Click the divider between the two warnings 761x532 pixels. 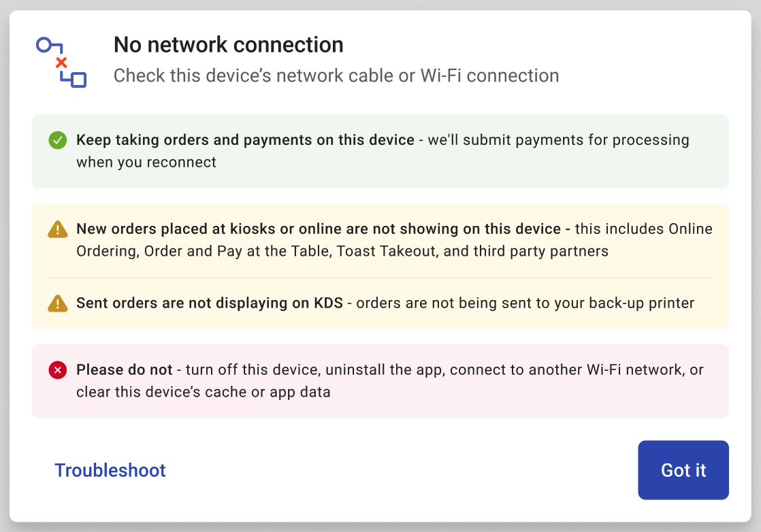[x=380, y=277]
